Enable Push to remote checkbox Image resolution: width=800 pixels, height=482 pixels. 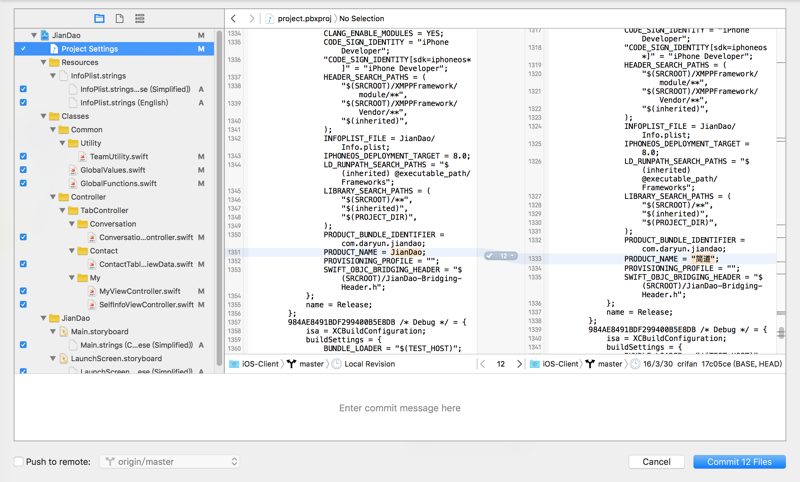[x=19, y=462]
